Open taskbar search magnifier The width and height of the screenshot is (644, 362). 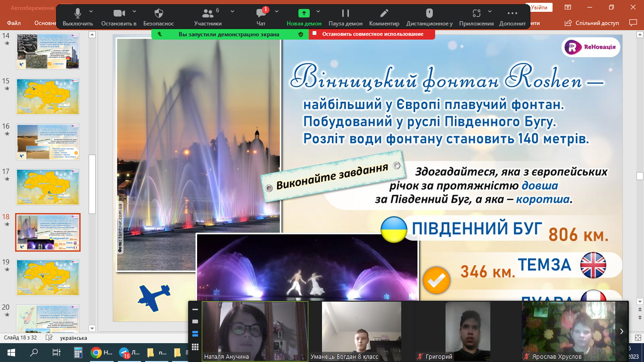coord(34,352)
